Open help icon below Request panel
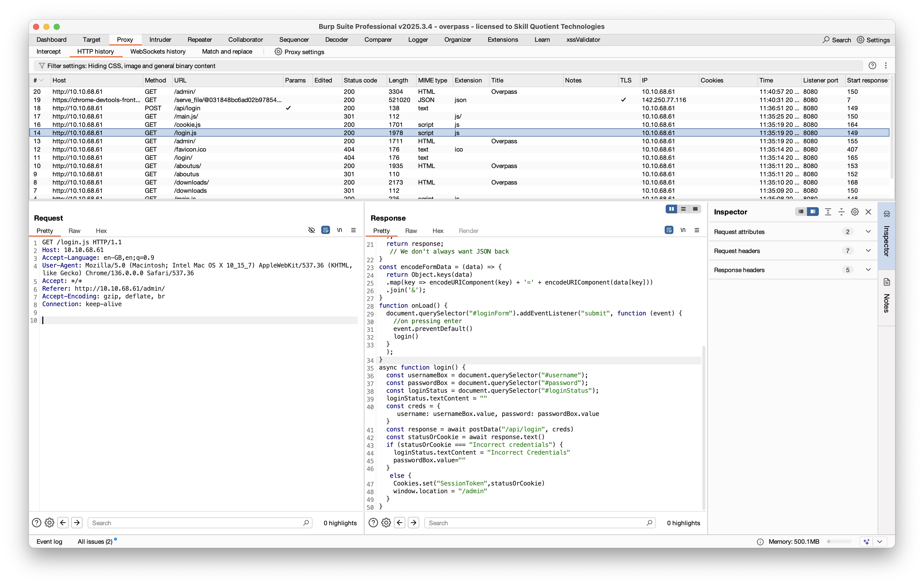 click(36, 522)
